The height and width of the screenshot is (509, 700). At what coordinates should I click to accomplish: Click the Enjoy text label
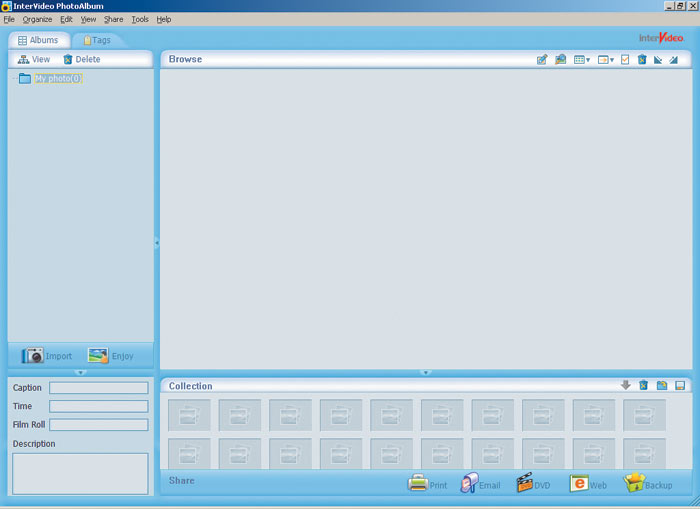coord(122,356)
